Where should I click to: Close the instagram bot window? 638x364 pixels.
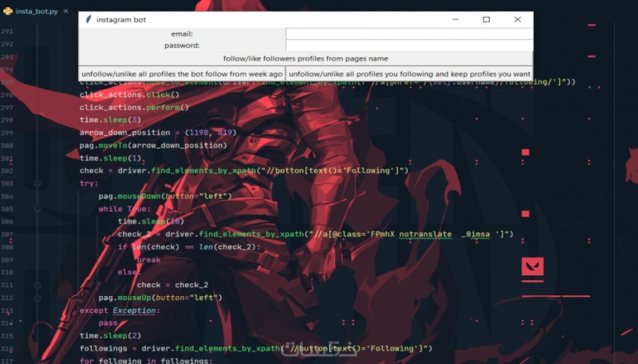coord(517,20)
